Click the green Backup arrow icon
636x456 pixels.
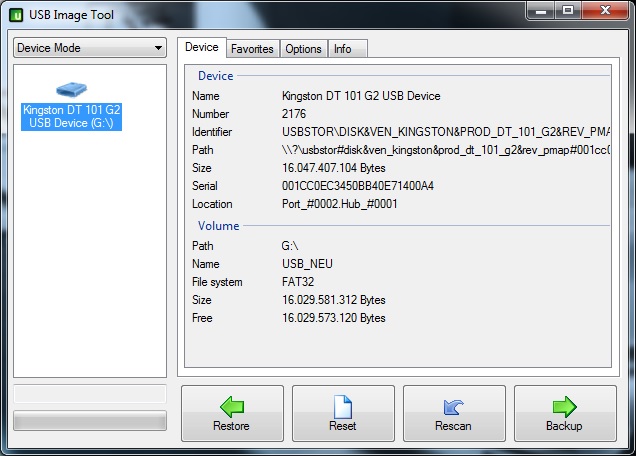(564, 407)
